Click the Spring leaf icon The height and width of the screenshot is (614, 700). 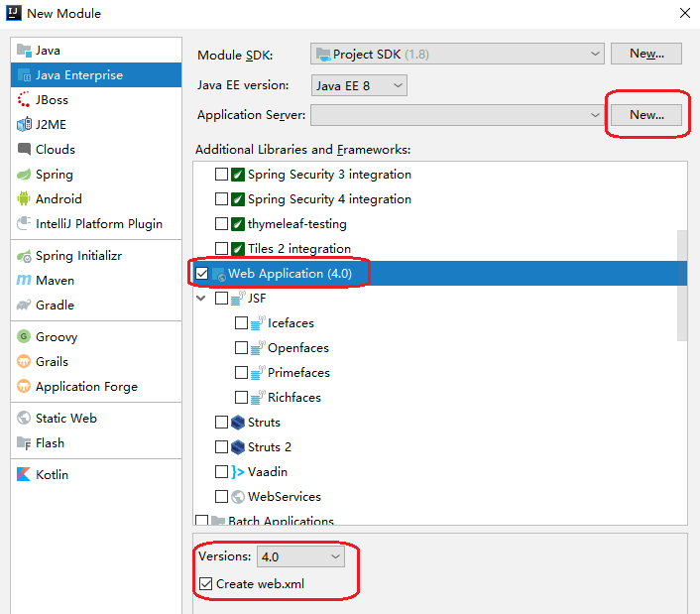click(x=25, y=175)
